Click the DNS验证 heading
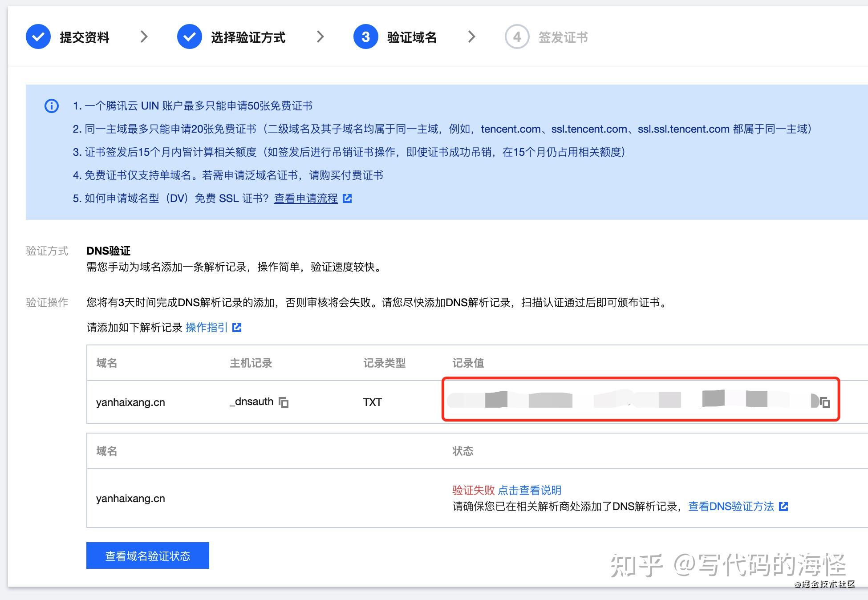The width and height of the screenshot is (868, 600). 108,251
